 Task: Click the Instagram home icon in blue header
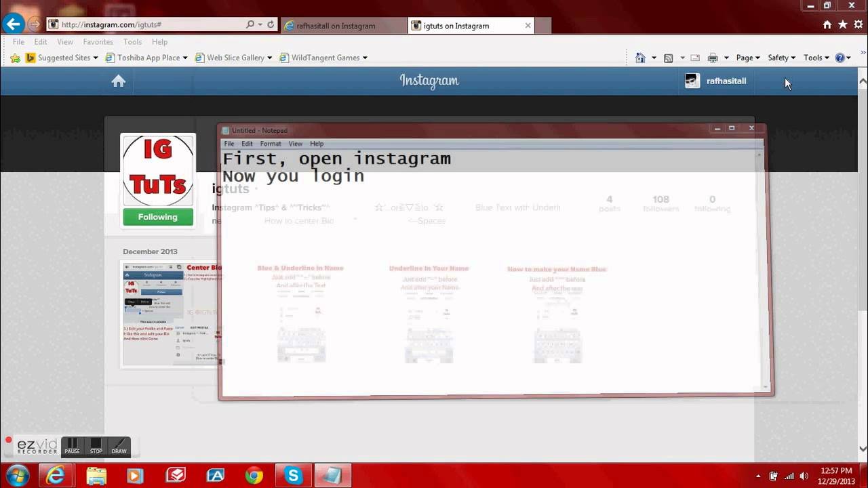tap(119, 81)
